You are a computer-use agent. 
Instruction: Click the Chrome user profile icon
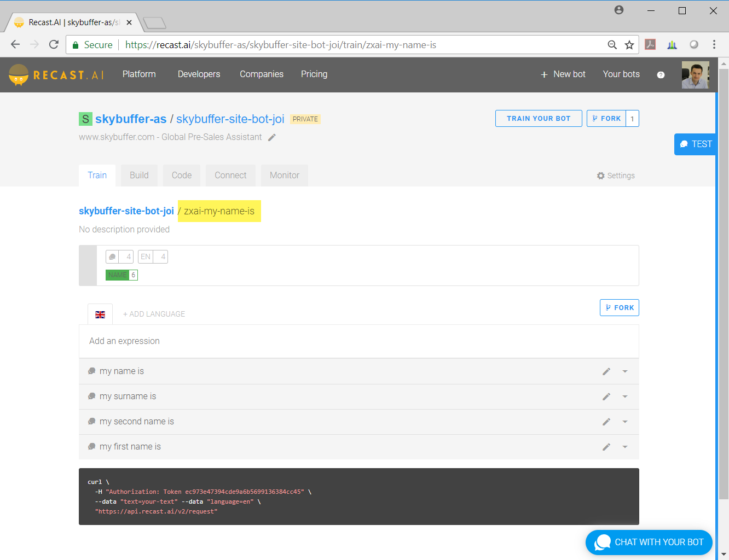(619, 10)
